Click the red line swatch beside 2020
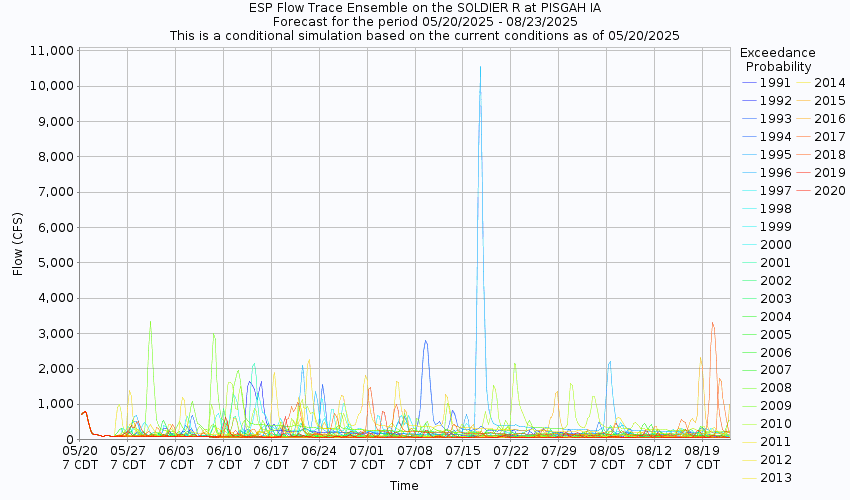The width and height of the screenshot is (850, 500). tap(804, 191)
